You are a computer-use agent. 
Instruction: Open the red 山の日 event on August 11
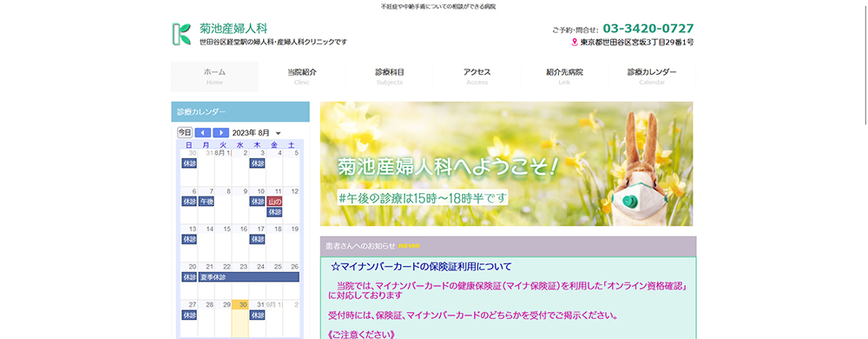tap(274, 201)
